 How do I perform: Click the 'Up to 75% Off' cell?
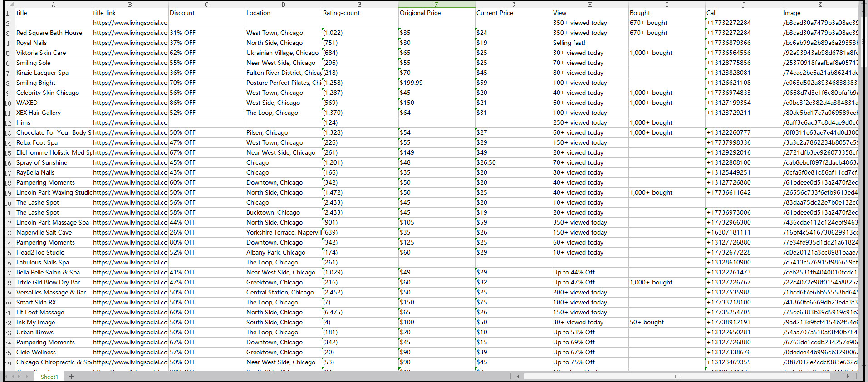coord(590,362)
